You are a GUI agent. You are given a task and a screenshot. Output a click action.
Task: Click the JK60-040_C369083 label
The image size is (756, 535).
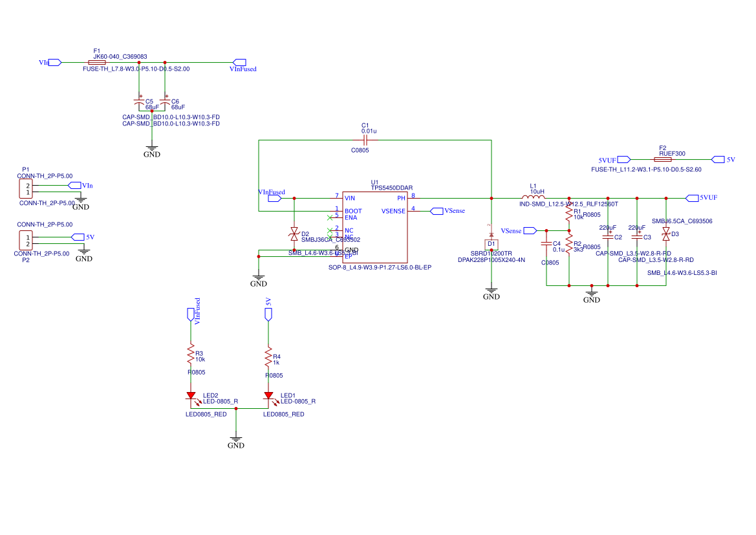coord(120,56)
